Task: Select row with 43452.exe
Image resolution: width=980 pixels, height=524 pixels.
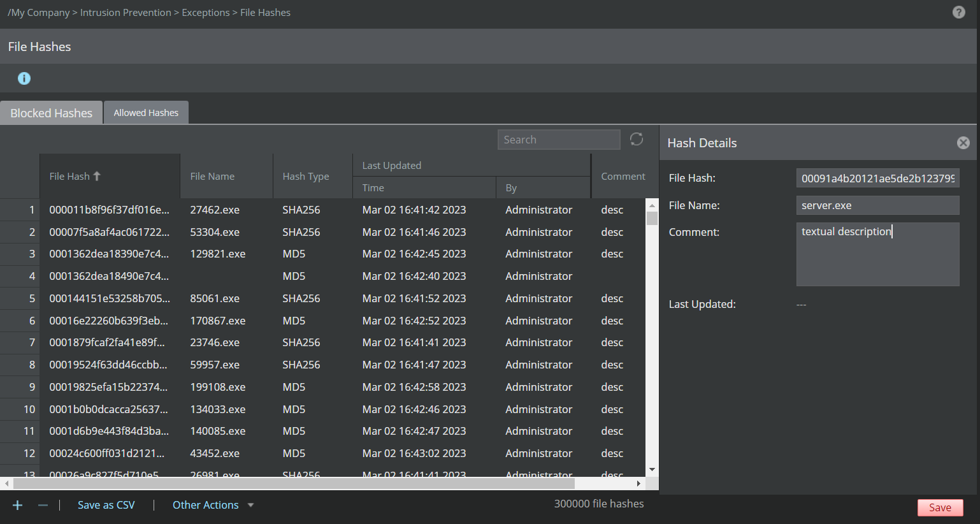Action: click(x=322, y=453)
